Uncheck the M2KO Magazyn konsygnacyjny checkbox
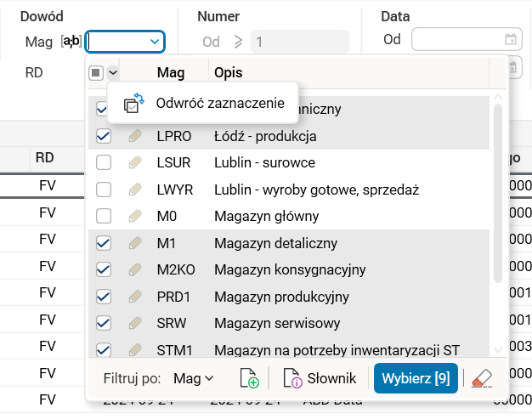 tap(104, 269)
